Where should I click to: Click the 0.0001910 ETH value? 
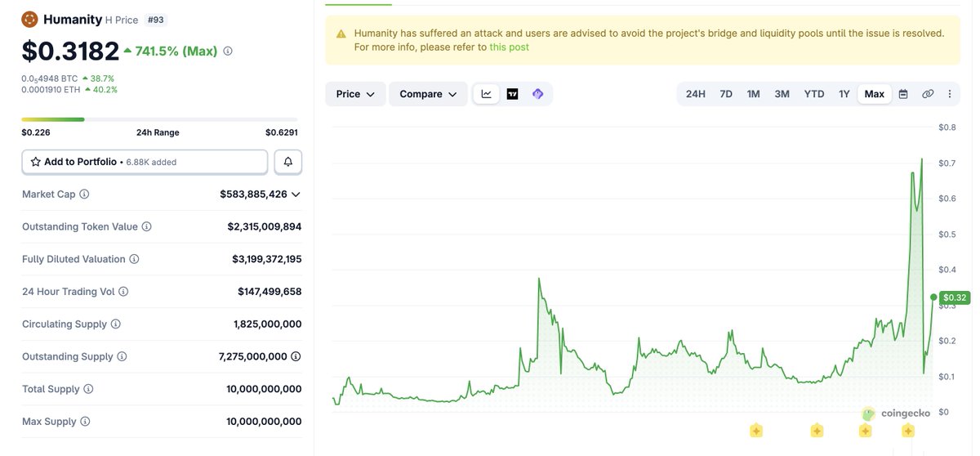click(51, 89)
